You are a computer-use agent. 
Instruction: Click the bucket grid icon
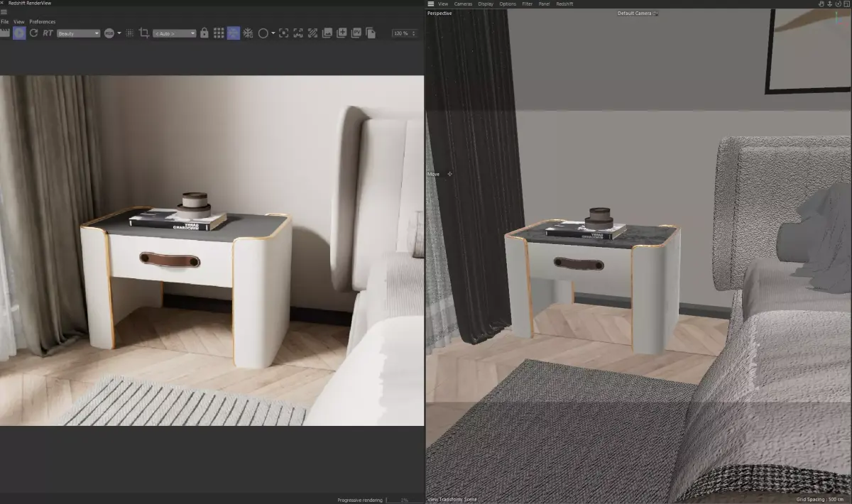[x=219, y=33]
